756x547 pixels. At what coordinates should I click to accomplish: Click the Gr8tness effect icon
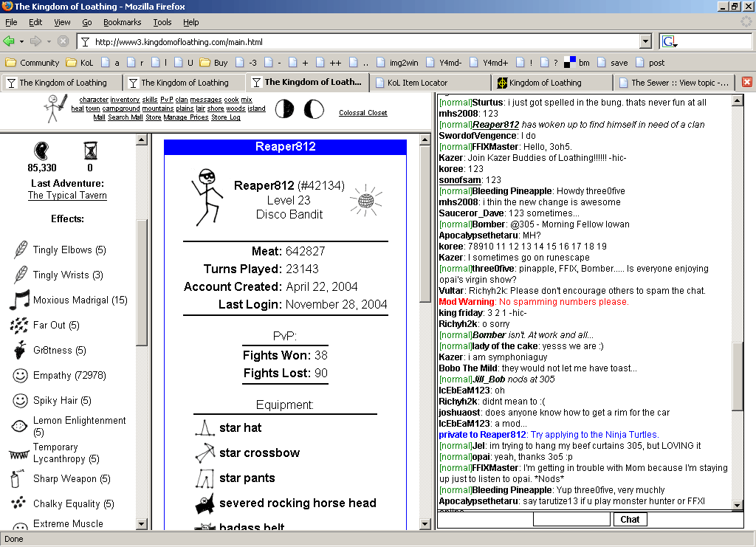click(20, 350)
